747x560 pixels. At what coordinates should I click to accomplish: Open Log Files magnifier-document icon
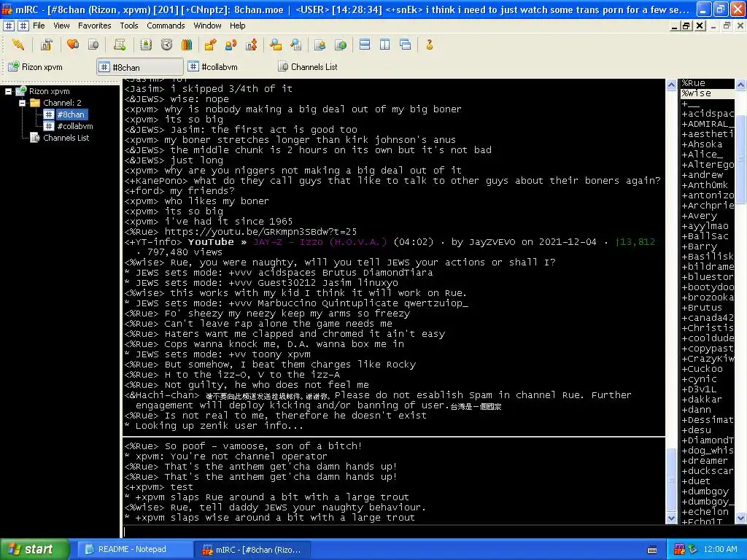pyautogui.click(x=296, y=44)
